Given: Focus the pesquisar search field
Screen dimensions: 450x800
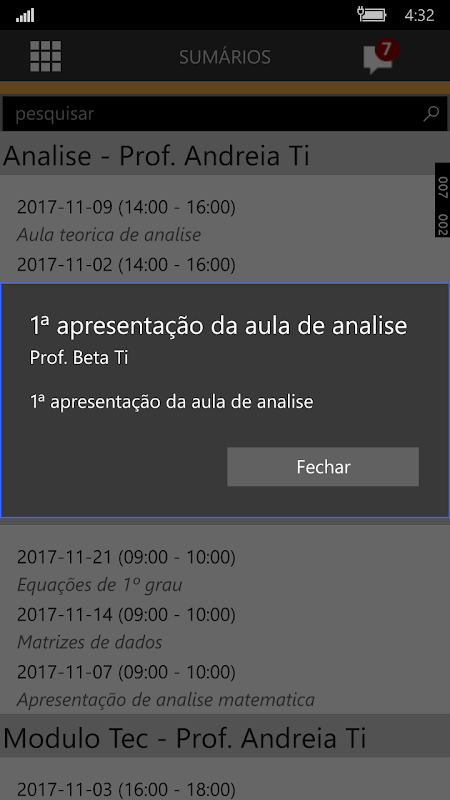Looking at the screenshot, I should point(224,114).
